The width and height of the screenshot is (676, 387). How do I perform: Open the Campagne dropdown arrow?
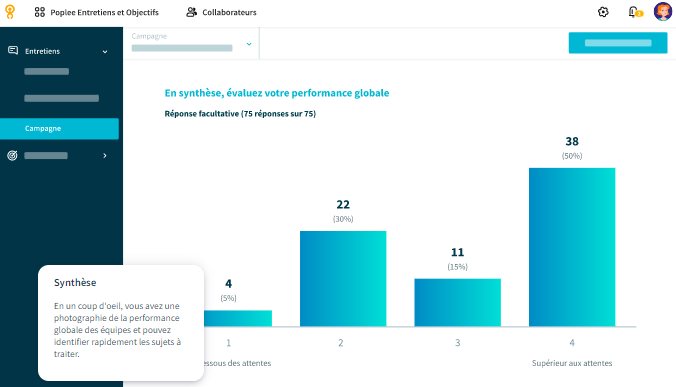click(249, 44)
